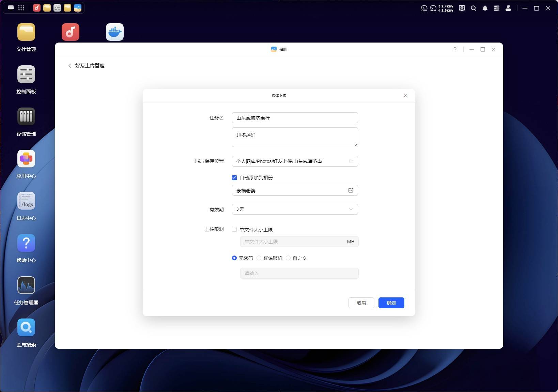
Task: Open the album picker next to 豪横老婆
Action: 351,190
